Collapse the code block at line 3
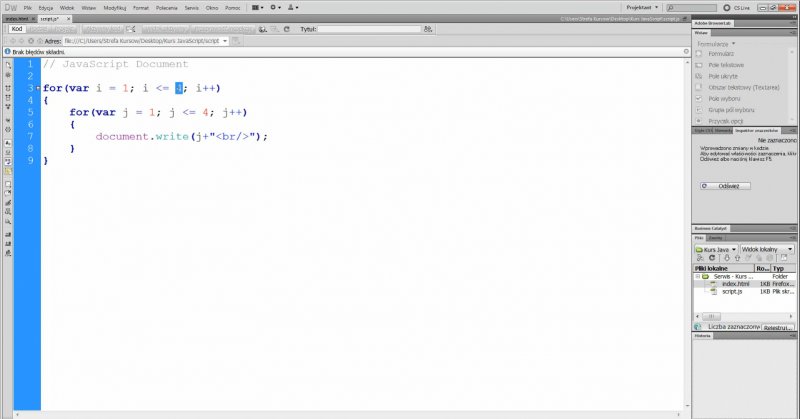This screenshot has width=800, height=419. tap(37, 89)
